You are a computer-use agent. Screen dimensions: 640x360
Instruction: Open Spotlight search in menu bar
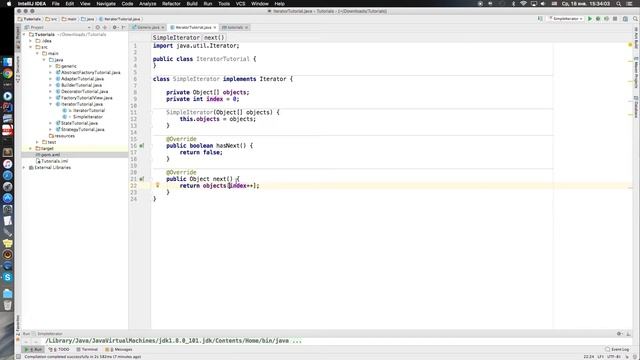pyautogui.click(x=619, y=4)
